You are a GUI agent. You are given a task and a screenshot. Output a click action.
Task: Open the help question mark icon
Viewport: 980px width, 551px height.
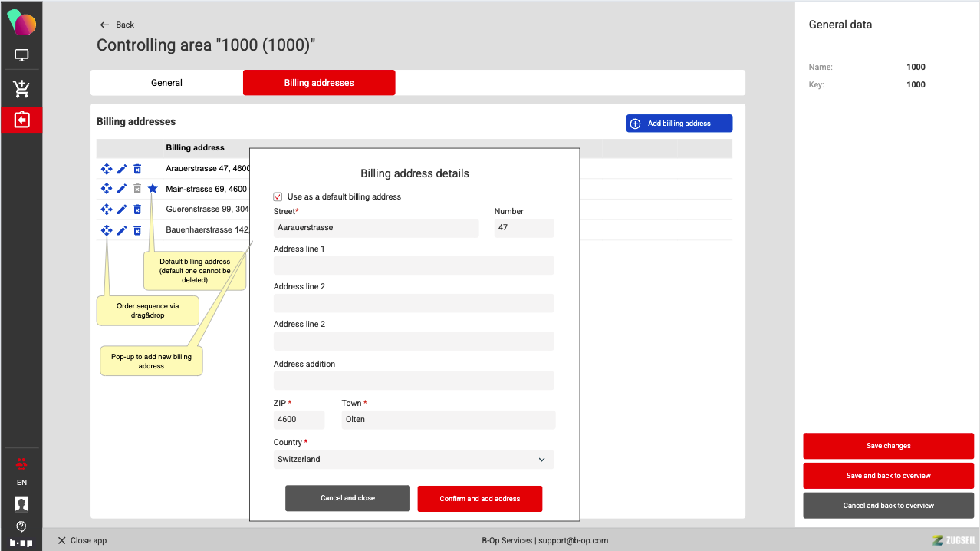click(21, 526)
